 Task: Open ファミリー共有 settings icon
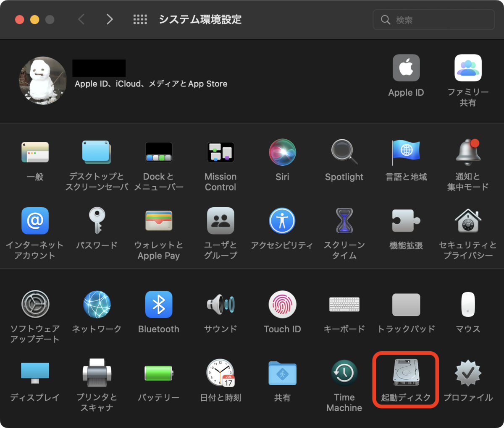tap(468, 68)
